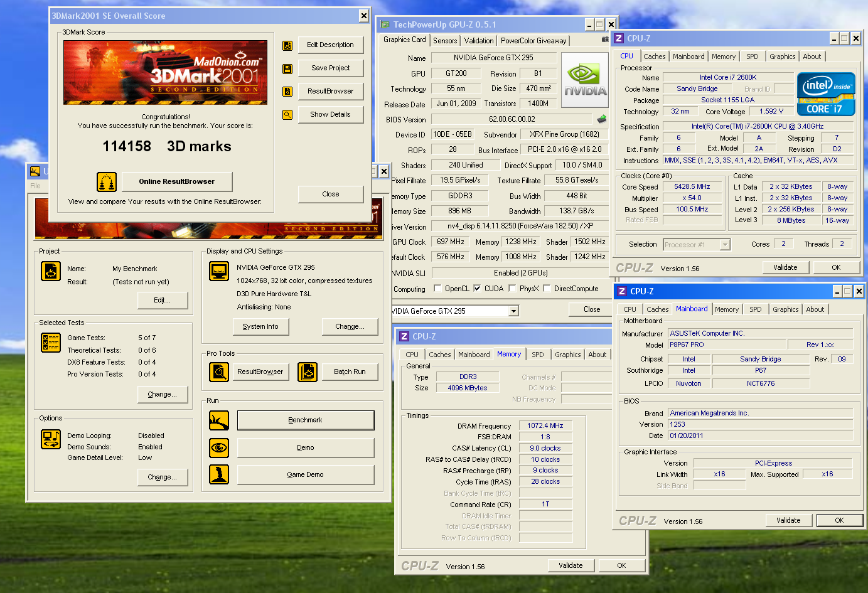Open CPU tab in CPU-Z Memory window
This screenshot has width=868, height=593.
[x=412, y=355]
